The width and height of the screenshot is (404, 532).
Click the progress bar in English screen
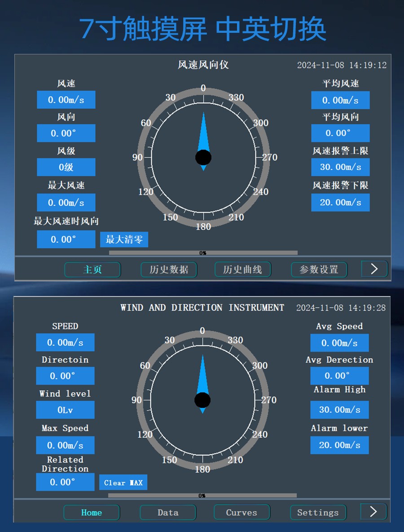click(202, 495)
